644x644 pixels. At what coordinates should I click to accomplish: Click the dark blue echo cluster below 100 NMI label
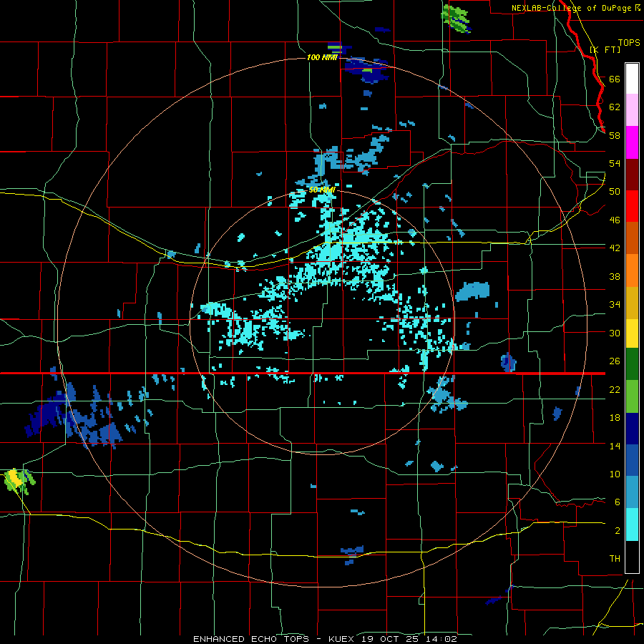366,70
